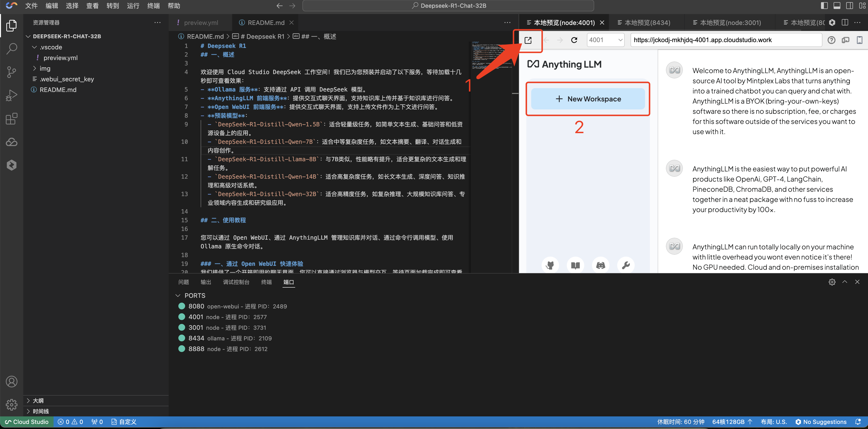Expand the 时间线 timeline section
The height and width of the screenshot is (429, 868).
[x=28, y=411]
